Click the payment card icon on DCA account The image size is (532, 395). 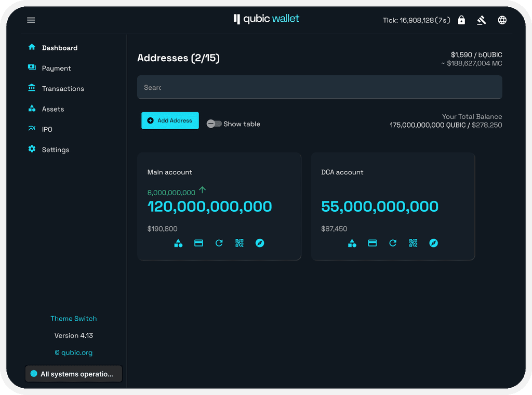click(373, 243)
